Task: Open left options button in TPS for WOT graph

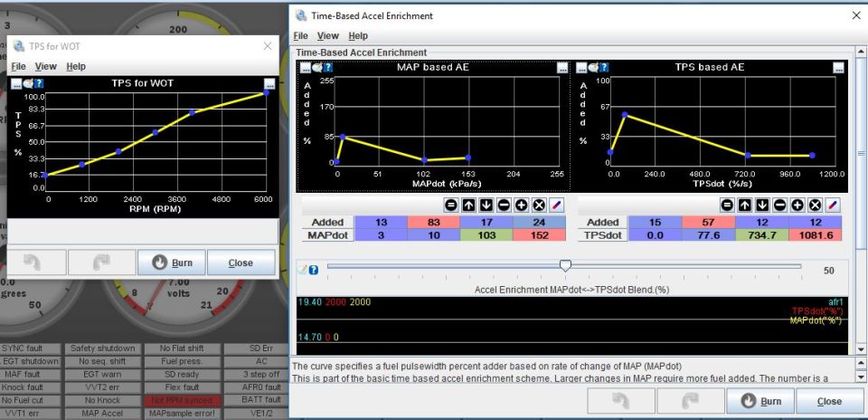Action: 16,84
